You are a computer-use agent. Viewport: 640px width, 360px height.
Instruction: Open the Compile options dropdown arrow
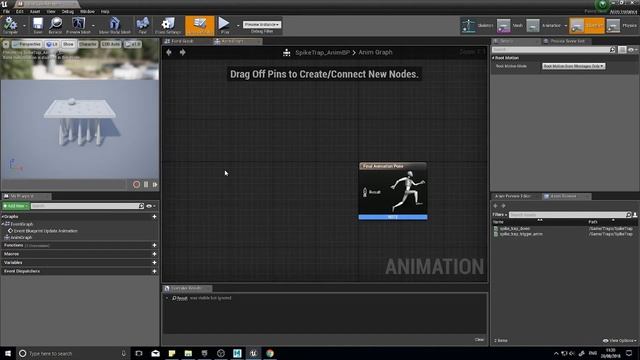24,25
